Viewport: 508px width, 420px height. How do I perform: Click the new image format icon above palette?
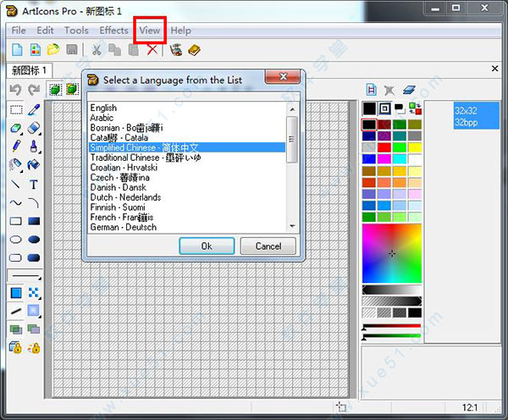372,90
